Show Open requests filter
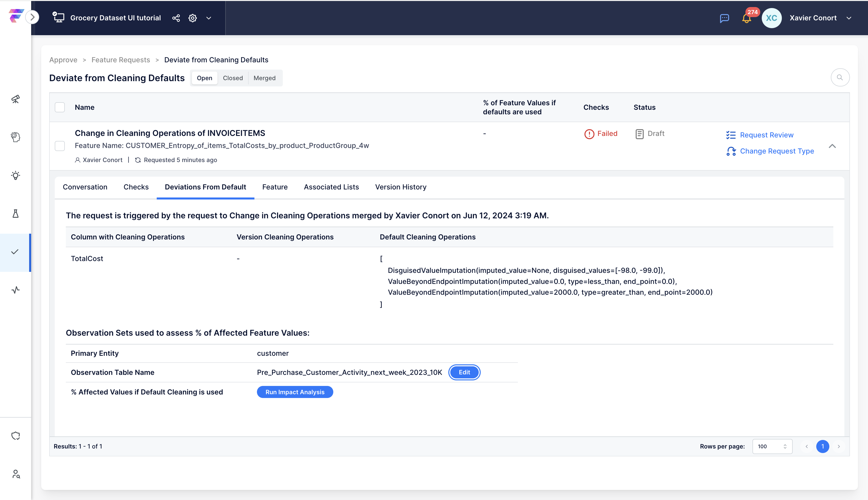This screenshot has height=500, width=868. [204, 78]
